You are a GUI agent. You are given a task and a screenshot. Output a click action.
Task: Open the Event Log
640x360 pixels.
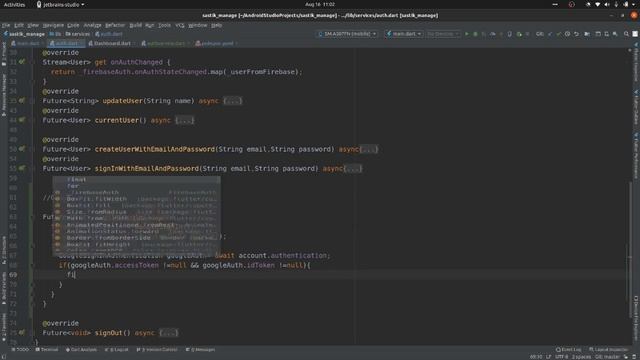pyautogui.click(x=568, y=350)
